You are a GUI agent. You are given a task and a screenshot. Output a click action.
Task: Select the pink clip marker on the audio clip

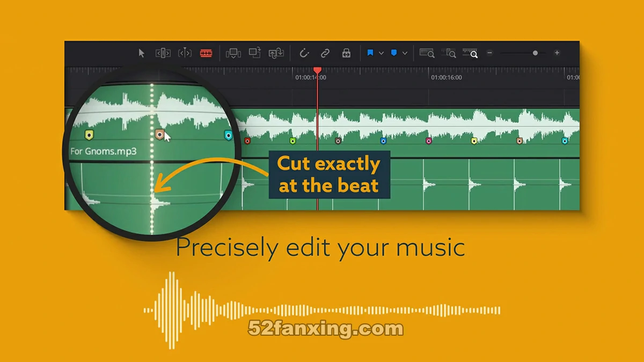coord(429,141)
